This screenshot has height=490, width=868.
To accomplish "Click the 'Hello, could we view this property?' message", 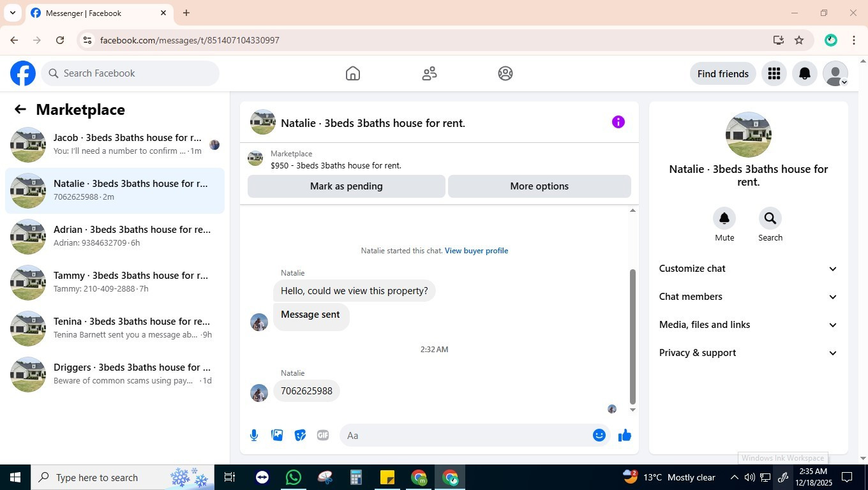I will pos(354,291).
